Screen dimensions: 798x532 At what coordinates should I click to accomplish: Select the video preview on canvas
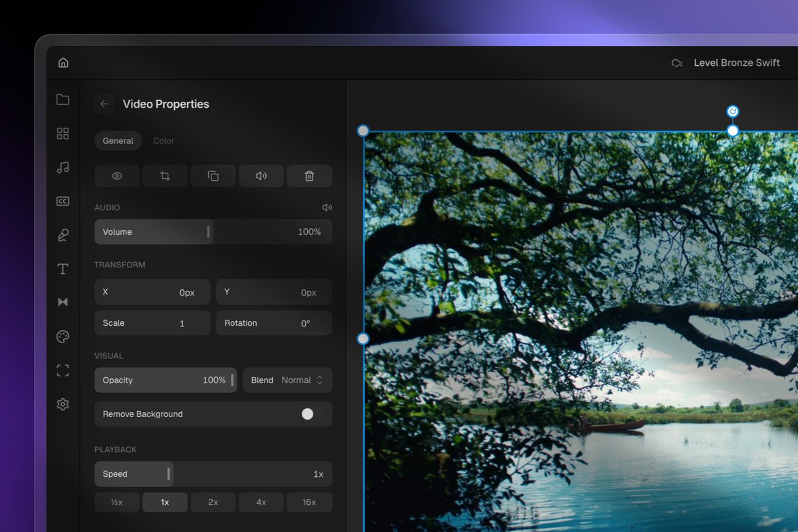click(581, 332)
